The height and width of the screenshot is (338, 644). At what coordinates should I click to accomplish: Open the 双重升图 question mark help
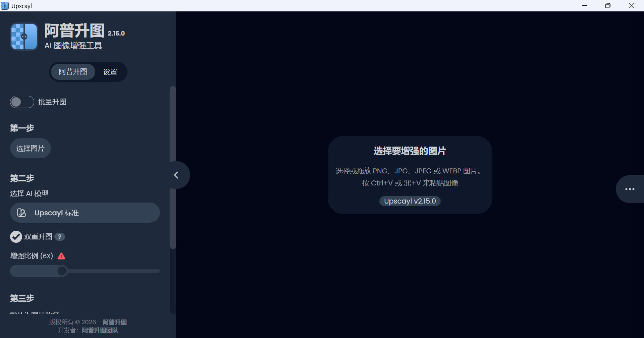click(x=60, y=237)
